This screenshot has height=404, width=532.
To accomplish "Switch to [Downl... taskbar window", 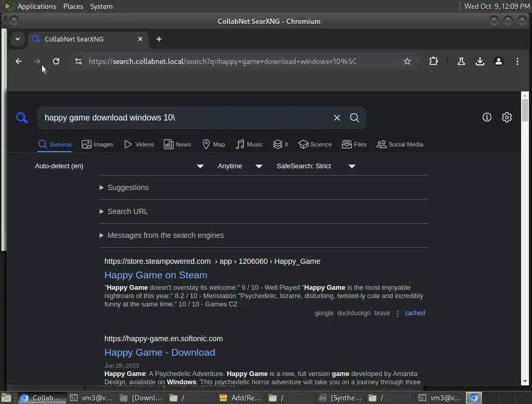I will coord(141,398).
